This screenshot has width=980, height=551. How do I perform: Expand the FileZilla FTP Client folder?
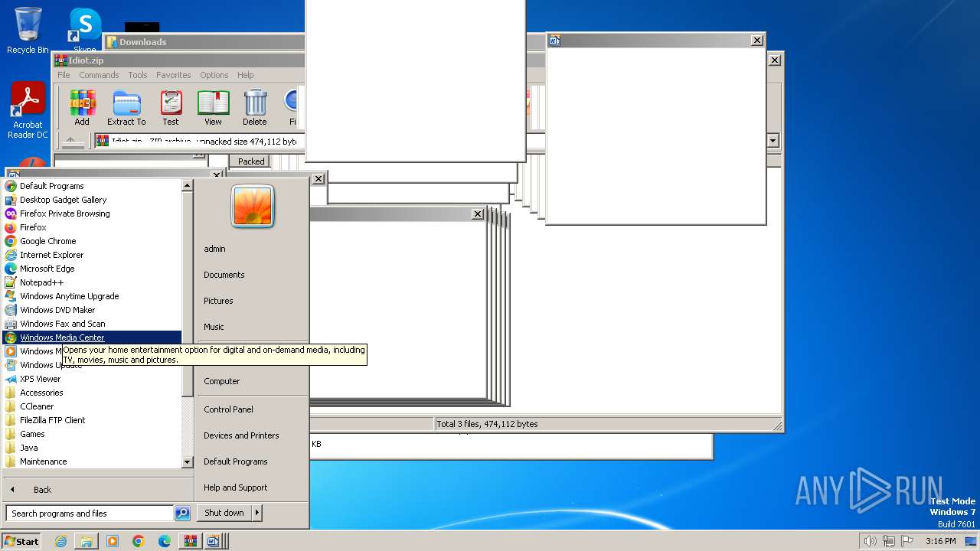click(x=93, y=420)
